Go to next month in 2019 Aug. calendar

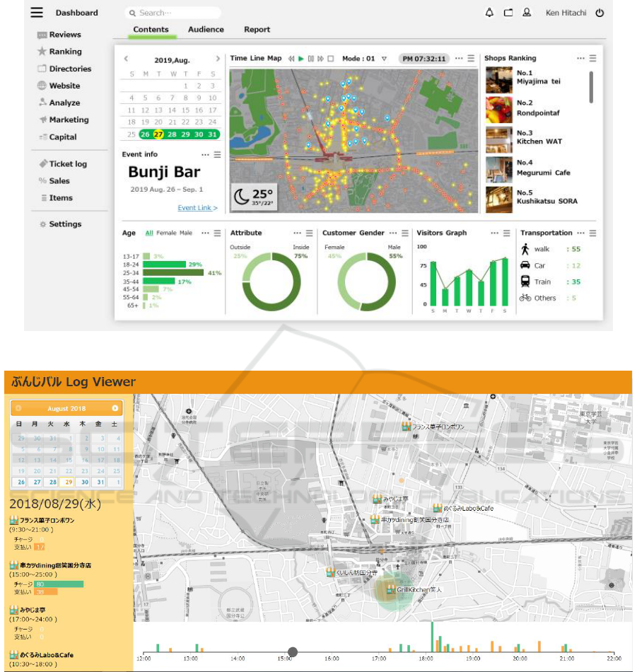click(218, 59)
